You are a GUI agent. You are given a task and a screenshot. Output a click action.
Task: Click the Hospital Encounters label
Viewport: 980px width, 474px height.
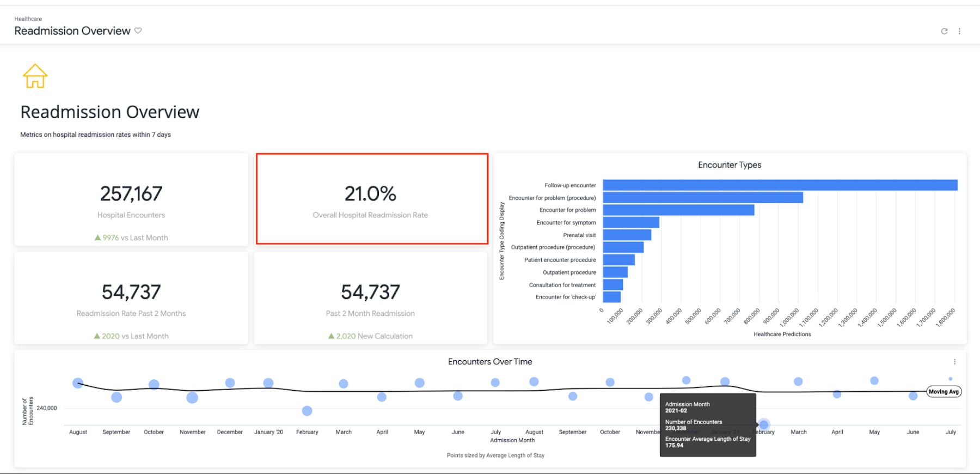pyautogui.click(x=131, y=215)
